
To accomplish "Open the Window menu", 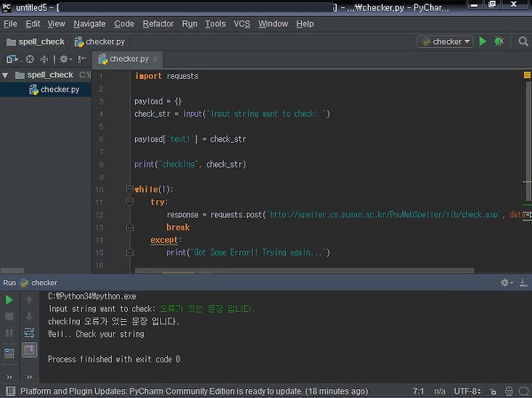I will pos(273,24).
